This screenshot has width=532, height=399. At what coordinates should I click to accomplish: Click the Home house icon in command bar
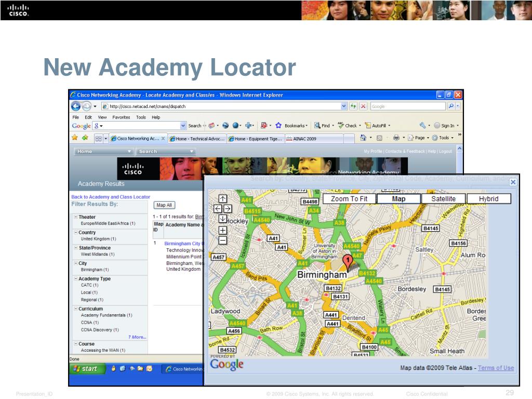pos(363,138)
